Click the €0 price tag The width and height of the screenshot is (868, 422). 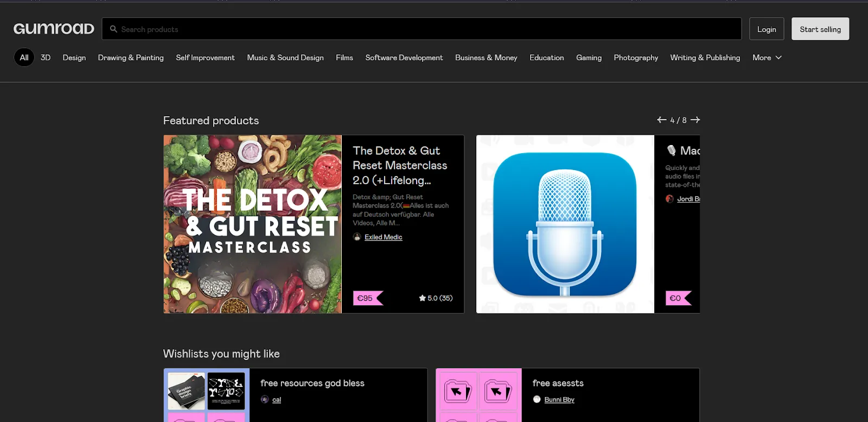[676, 298]
